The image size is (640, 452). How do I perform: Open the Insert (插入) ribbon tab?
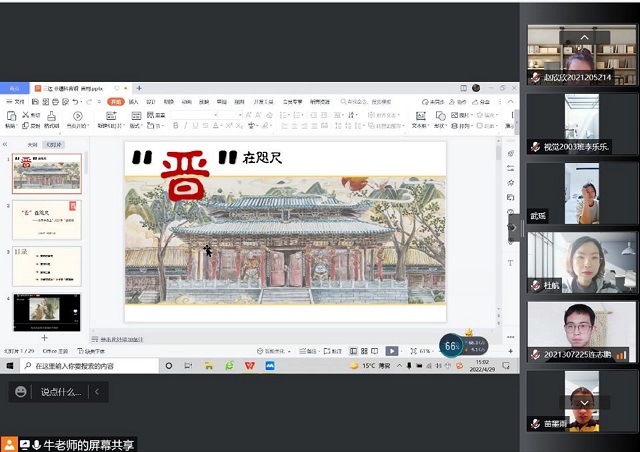(133, 102)
